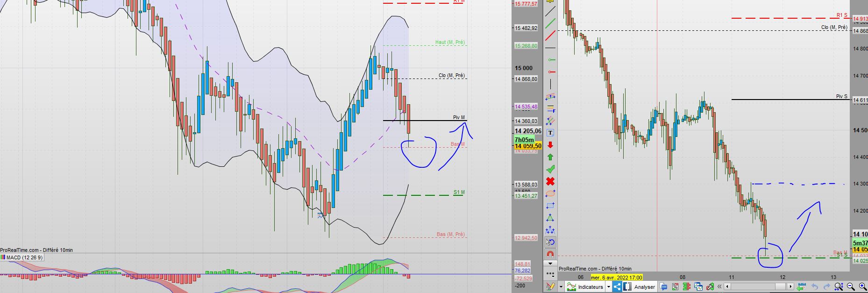This screenshot has height=293, width=868.
Task: Select the green line drawing tool
Action: coord(550,22)
